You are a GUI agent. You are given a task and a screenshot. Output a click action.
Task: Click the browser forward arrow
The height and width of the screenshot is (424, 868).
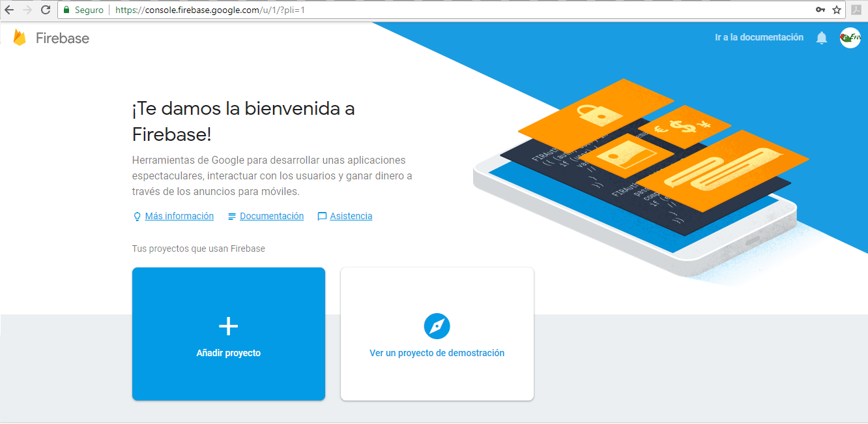coord(27,10)
